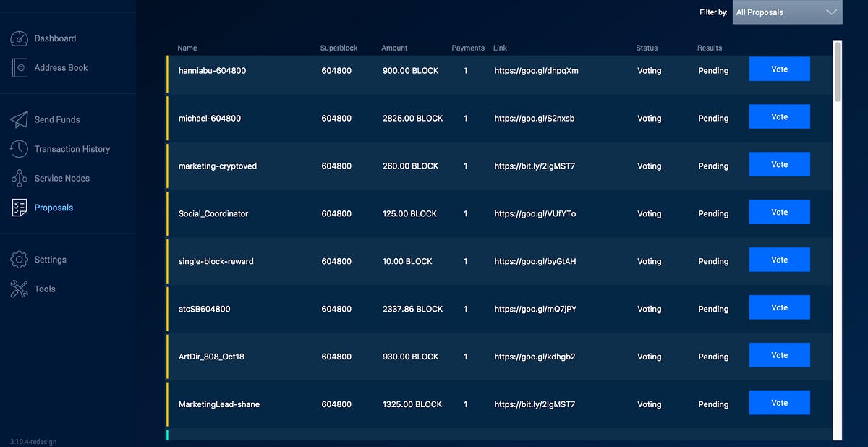The width and height of the screenshot is (868, 447).
Task: Open link https://goo.gl/byGtAH
Action: coord(535,262)
